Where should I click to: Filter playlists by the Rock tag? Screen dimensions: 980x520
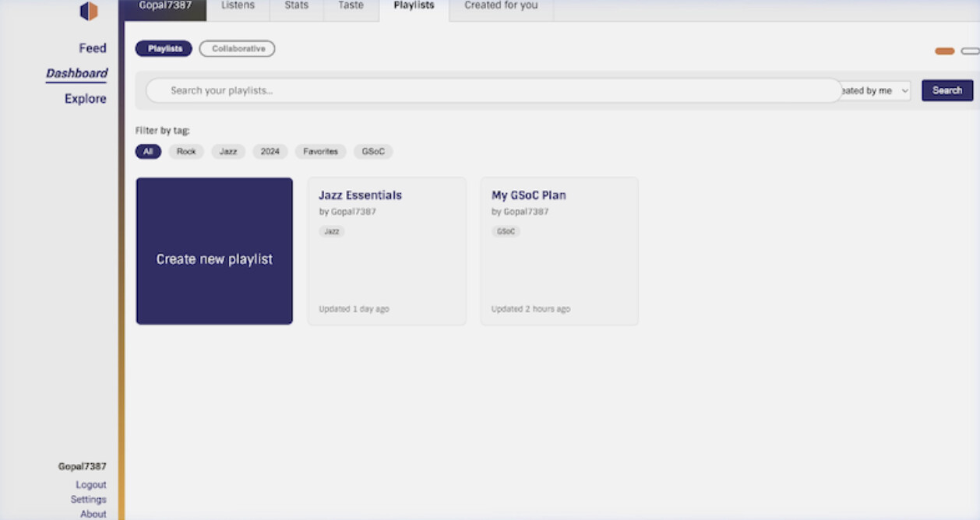[186, 152]
